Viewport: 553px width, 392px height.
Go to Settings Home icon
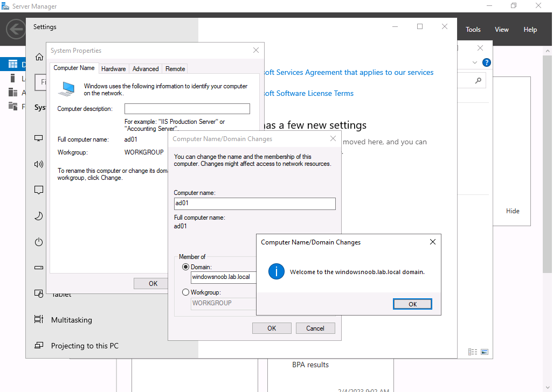click(39, 57)
